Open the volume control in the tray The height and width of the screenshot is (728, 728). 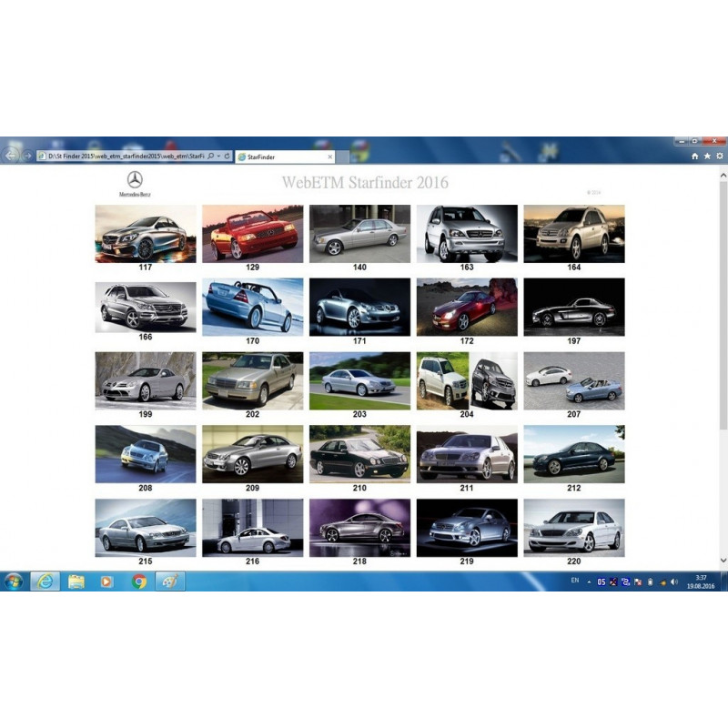click(674, 582)
